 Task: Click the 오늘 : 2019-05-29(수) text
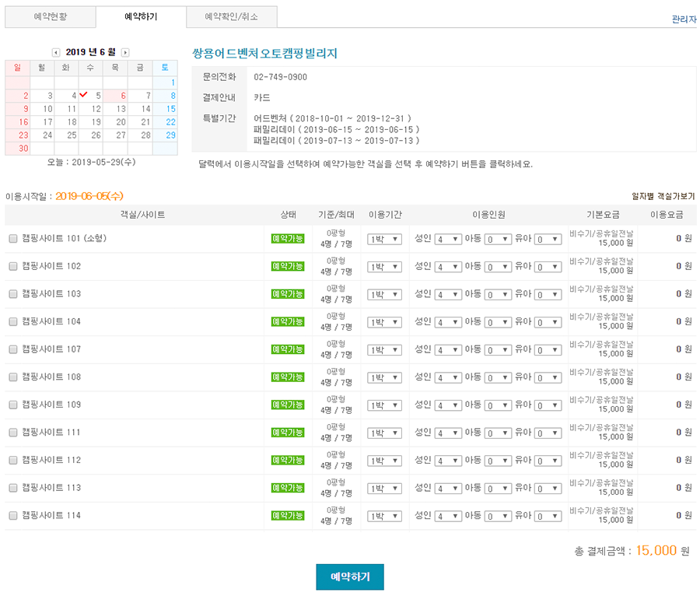92,162
